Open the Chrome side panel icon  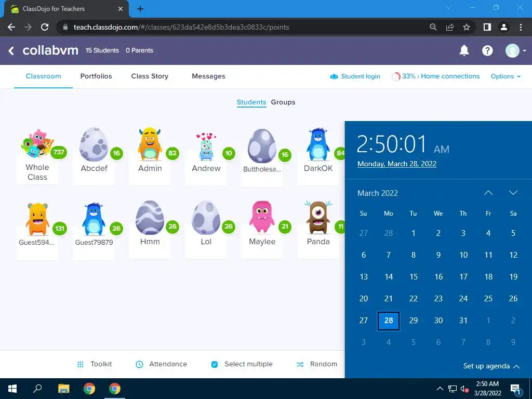coord(487,27)
